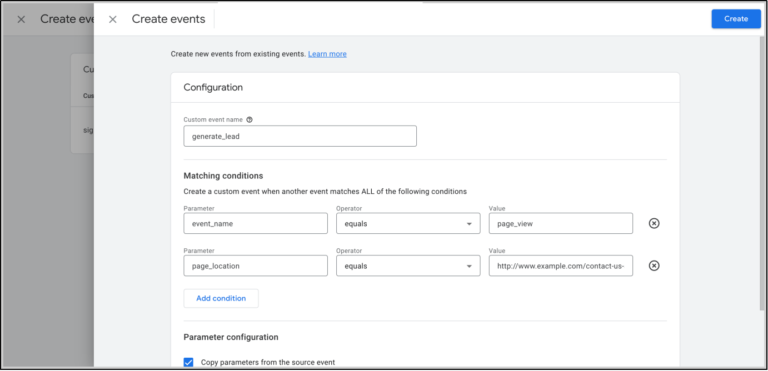Viewport: 768px width, 371px height.
Task: Toggle Copy parameters from the source event
Action: click(x=189, y=362)
